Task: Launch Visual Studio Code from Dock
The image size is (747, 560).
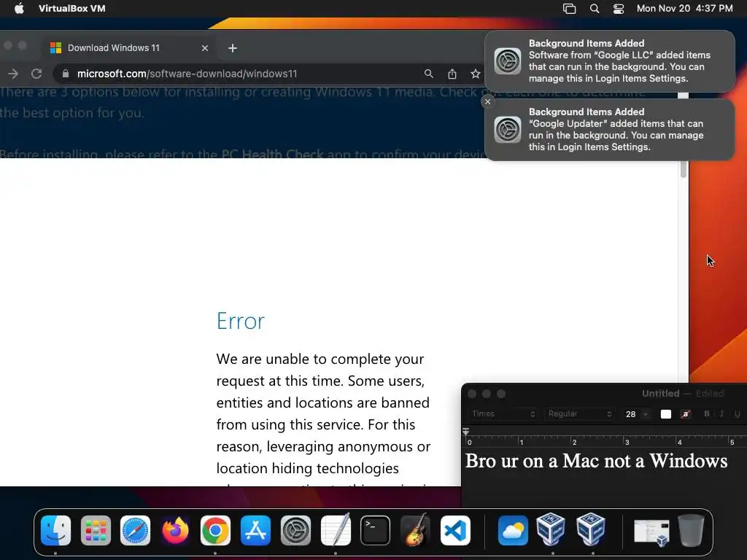Action: pyautogui.click(x=455, y=531)
